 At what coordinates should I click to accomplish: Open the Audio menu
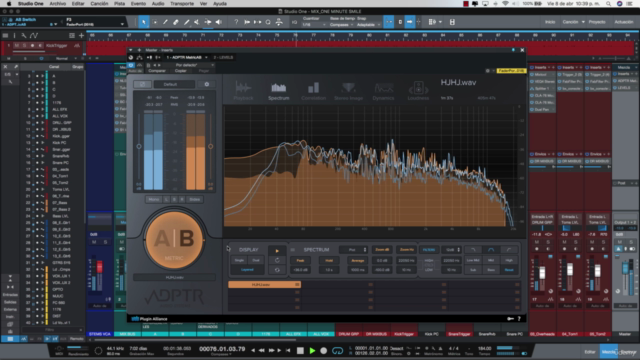point(158,4)
